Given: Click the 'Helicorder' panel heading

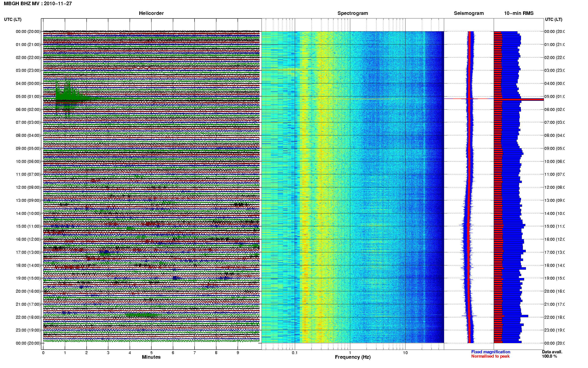Looking at the screenshot, I should click(x=151, y=13).
